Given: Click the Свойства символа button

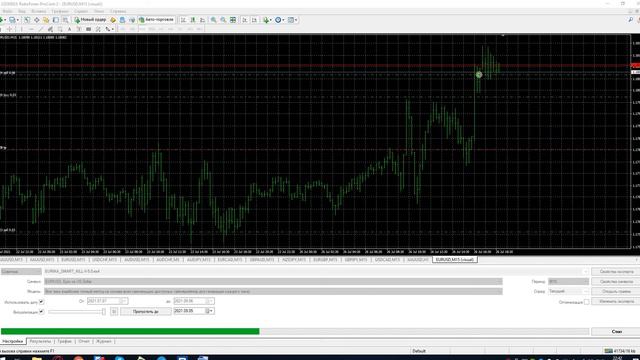Looking at the screenshot, I should pos(616,281).
